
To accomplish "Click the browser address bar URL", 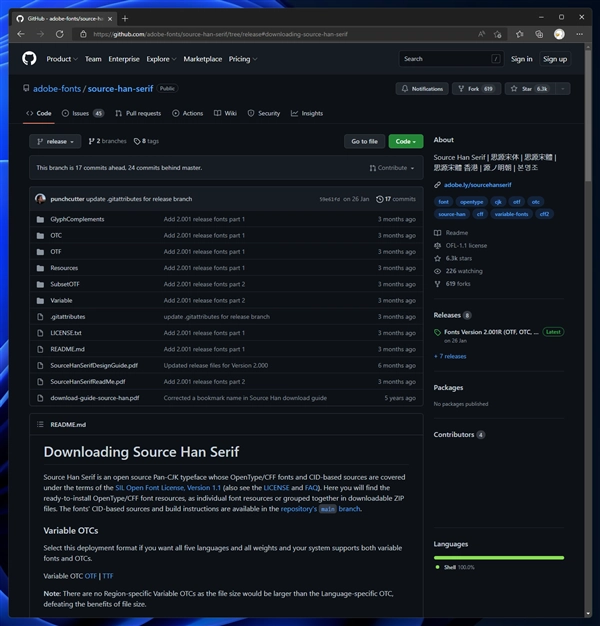I will tap(220, 34).
